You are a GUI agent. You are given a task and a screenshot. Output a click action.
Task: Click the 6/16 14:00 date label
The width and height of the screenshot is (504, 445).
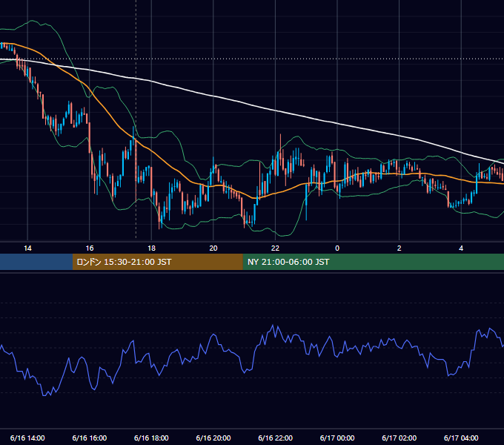click(27, 438)
